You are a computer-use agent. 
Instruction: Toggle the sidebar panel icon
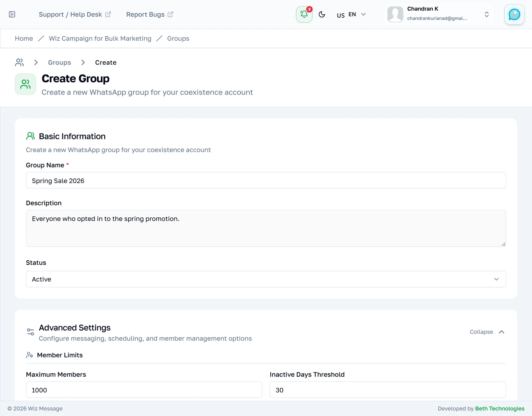12,14
